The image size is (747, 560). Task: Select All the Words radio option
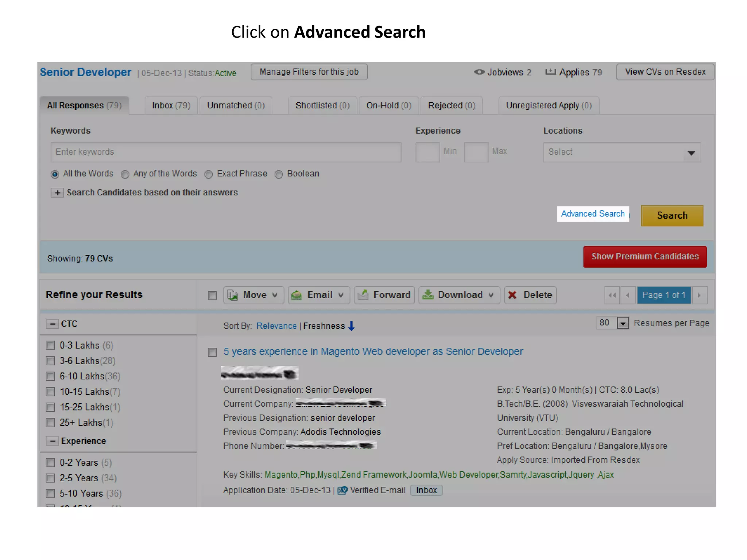(55, 174)
